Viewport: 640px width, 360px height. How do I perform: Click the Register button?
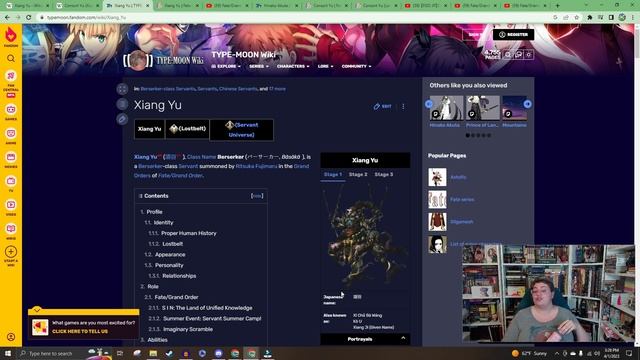coord(513,35)
